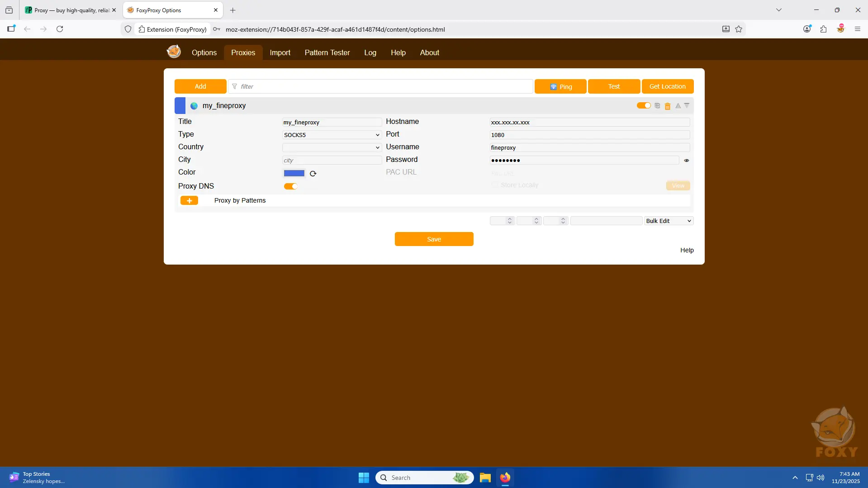
Task: Click the funnel icon in the filter box
Action: pyautogui.click(x=234, y=86)
